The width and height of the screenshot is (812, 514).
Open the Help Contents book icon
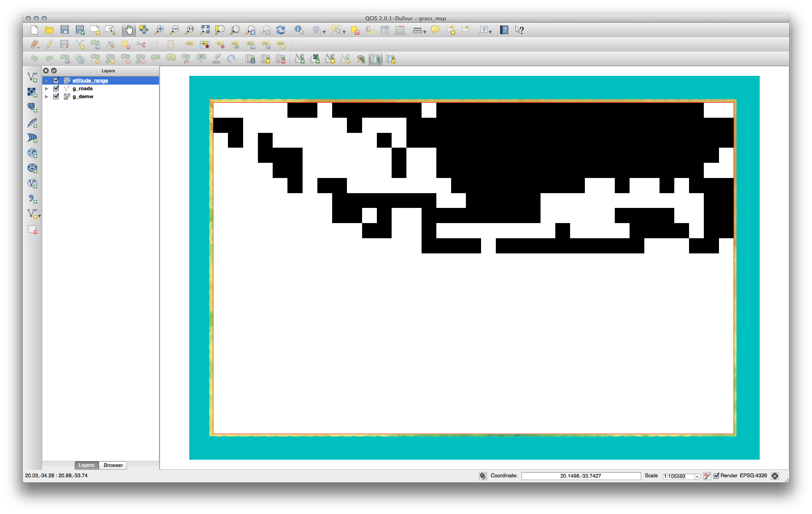pos(504,30)
